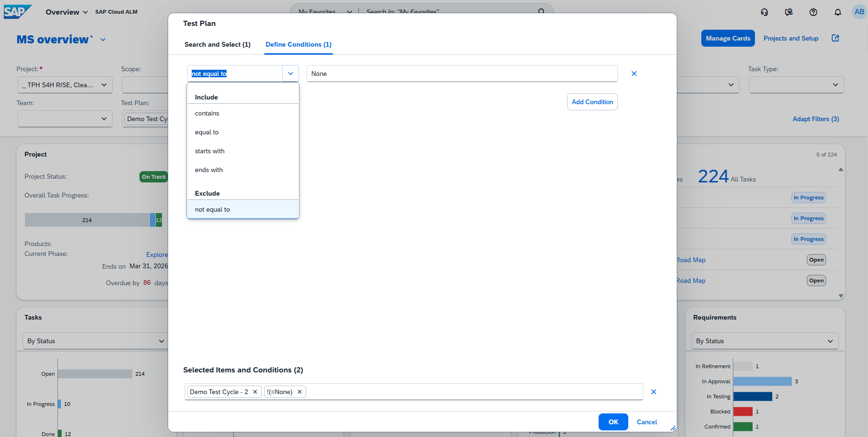The image size is (868, 437).
Task: Open the help question mark icon
Action: point(813,12)
